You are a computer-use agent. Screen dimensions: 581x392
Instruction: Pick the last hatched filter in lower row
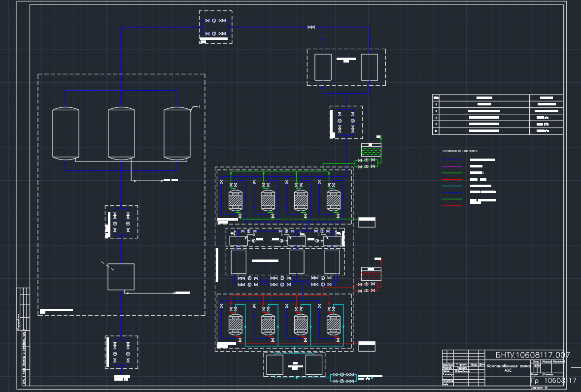[x=333, y=324]
